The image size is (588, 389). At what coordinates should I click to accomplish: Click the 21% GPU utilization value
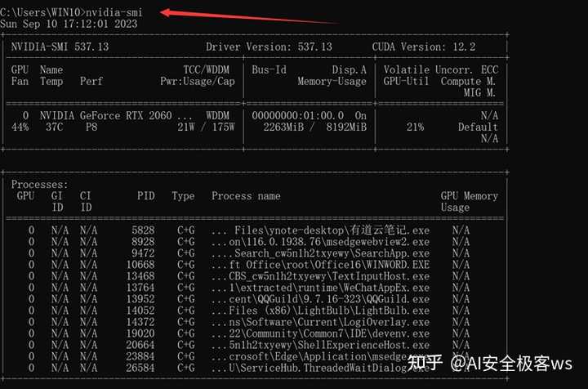tap(414, 127)
